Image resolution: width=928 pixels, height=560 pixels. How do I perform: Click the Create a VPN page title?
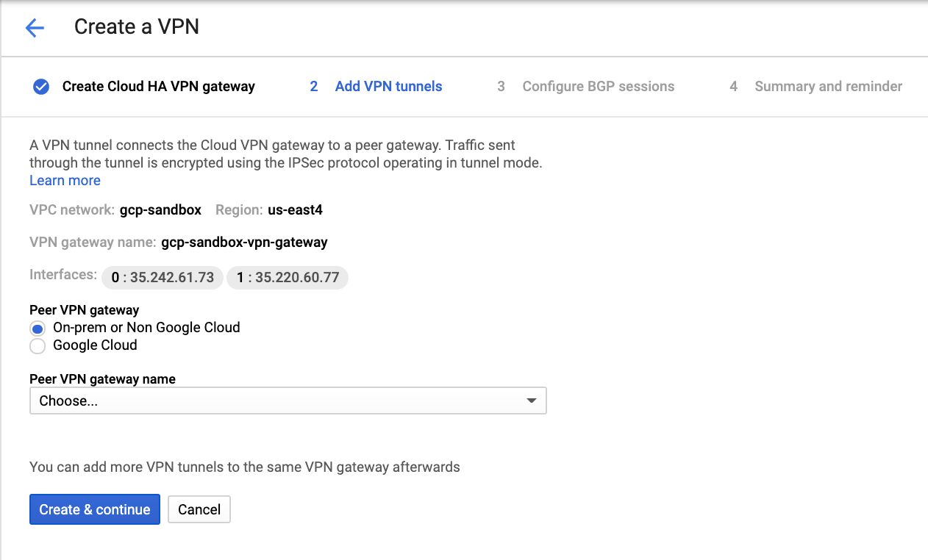(137, 27)
